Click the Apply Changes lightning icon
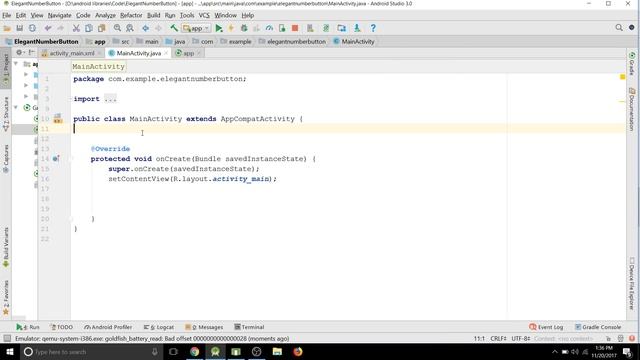The image size is (640, 360). [231, 28]
